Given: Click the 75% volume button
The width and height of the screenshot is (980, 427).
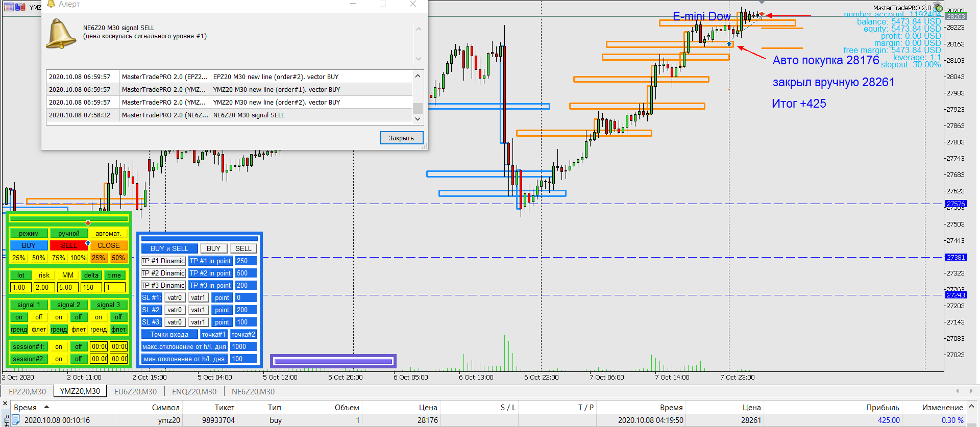Looking at the screenshot, I should (59, 258).
